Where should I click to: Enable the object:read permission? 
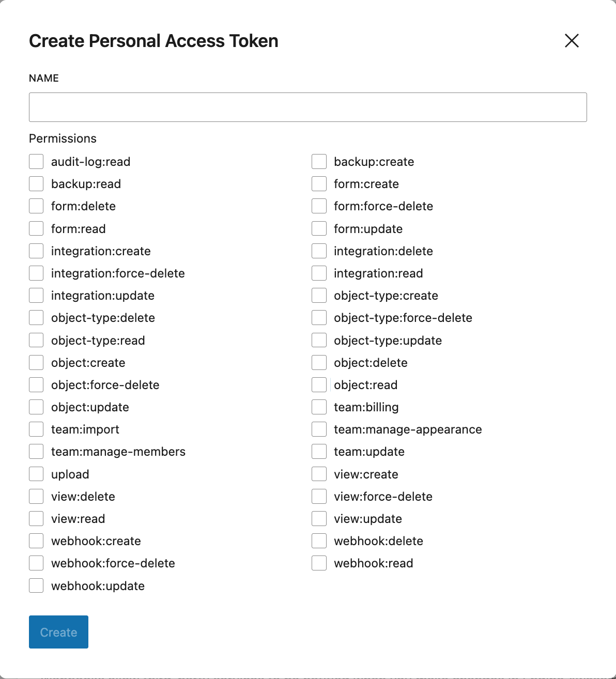point(318,384)
